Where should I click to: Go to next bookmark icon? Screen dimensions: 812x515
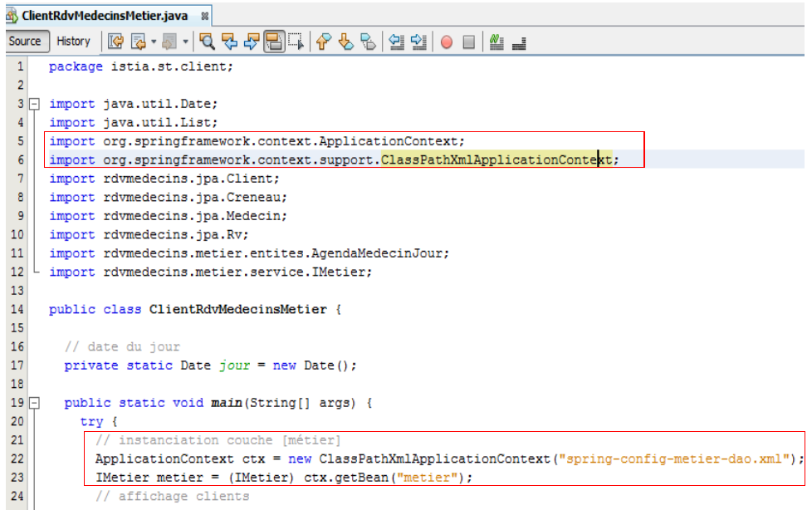[x=346, y=42]
